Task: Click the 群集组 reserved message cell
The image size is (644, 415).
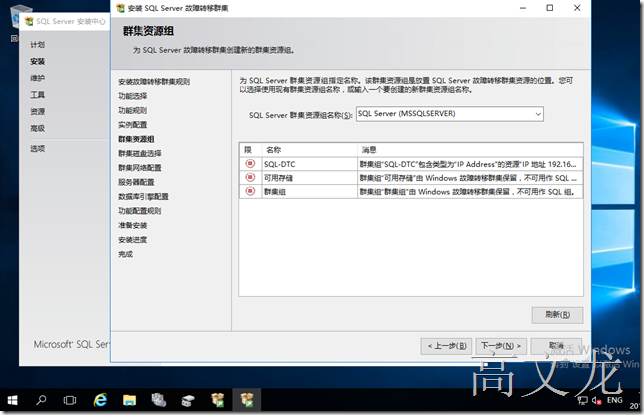Action: pos(470,191)
